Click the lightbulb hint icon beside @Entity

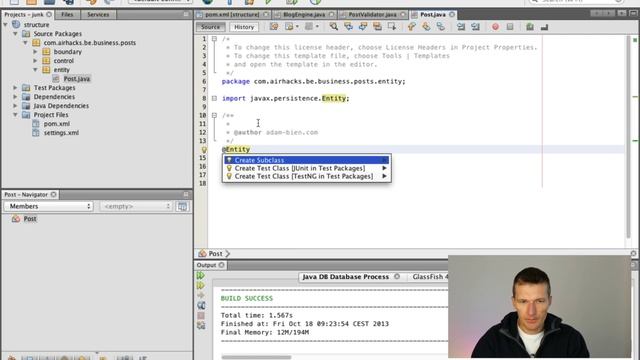204,150
